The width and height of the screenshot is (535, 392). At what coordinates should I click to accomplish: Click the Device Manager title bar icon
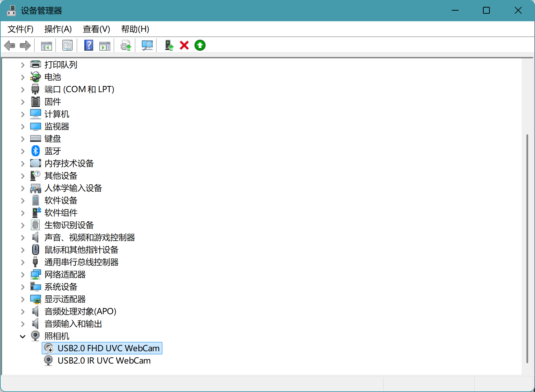pyautogui.click(x=12, y=11)
